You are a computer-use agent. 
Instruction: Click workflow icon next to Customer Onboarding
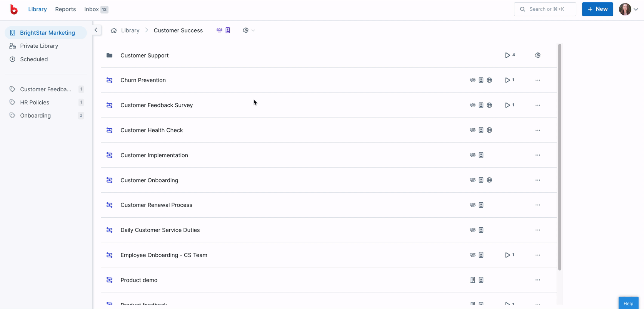click(110, 180)
